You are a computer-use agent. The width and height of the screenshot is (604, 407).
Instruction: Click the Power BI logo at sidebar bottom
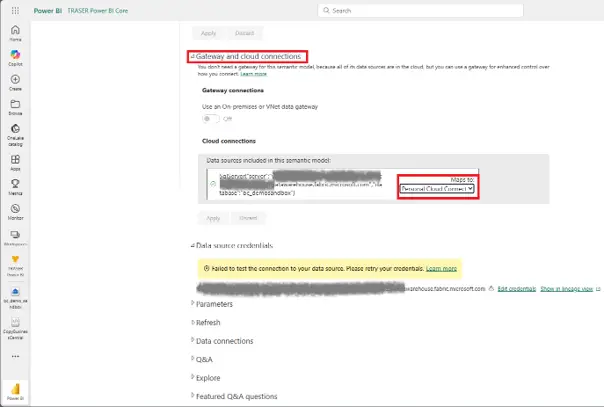coord(15,389)
